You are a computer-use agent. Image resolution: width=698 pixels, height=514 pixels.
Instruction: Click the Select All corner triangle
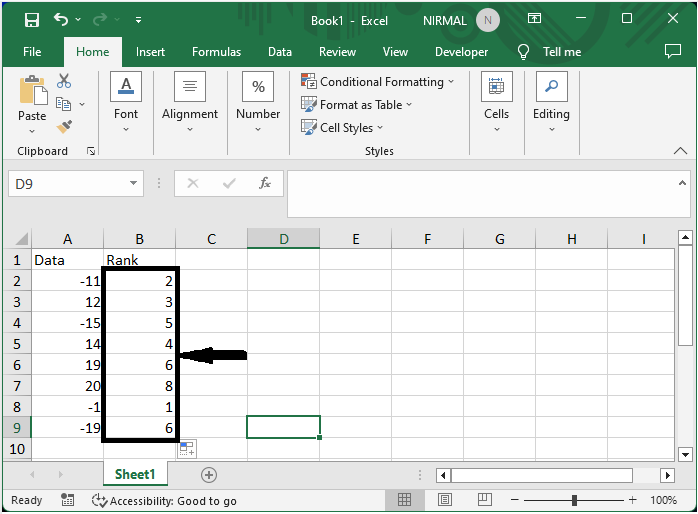coord(21,239)
